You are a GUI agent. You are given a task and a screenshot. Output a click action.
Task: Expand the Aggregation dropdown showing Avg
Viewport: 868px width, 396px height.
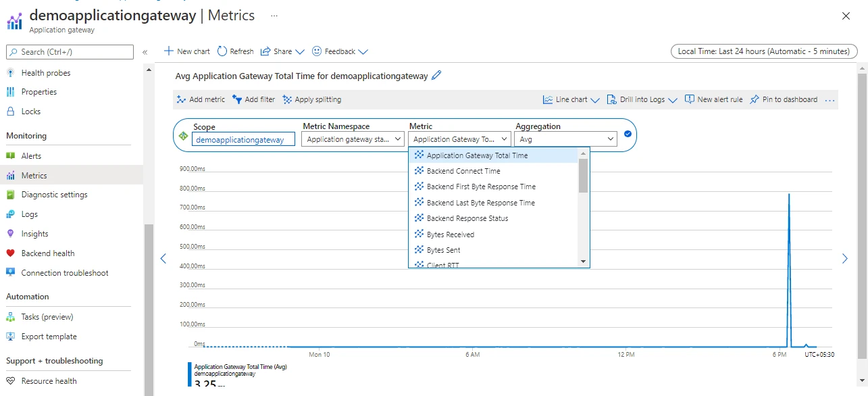565,139
